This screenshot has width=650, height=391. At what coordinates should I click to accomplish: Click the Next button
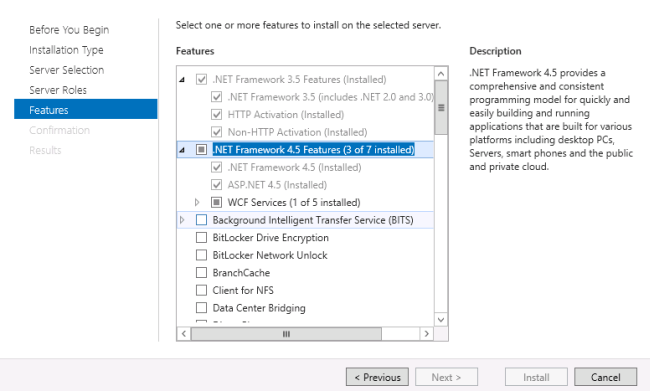pyautogui.click(x=446, y=377)
